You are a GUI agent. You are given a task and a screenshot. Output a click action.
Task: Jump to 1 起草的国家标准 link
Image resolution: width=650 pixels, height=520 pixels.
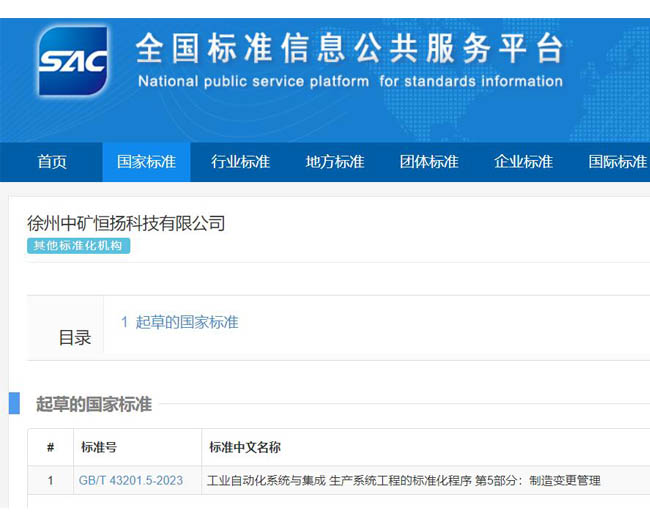pos(179,322)
